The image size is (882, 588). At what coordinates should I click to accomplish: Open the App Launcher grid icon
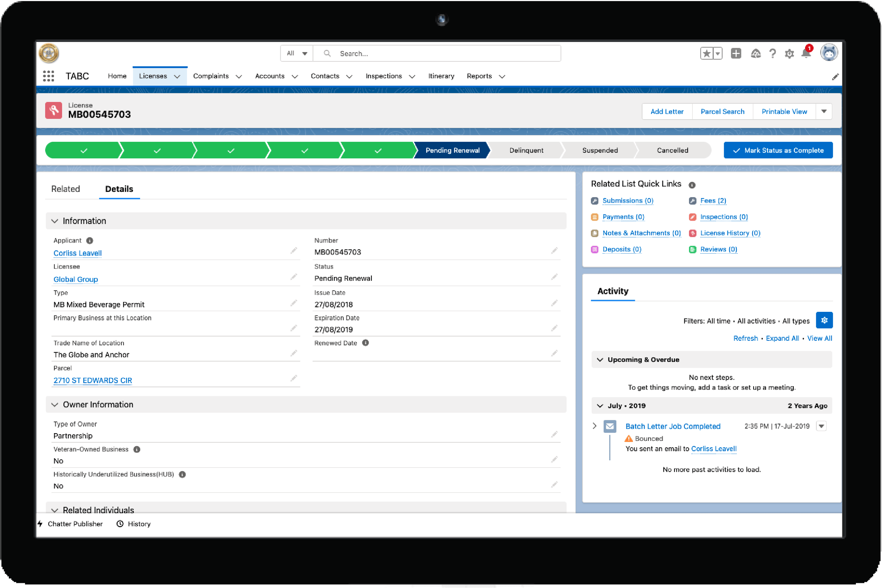point(48,76)
